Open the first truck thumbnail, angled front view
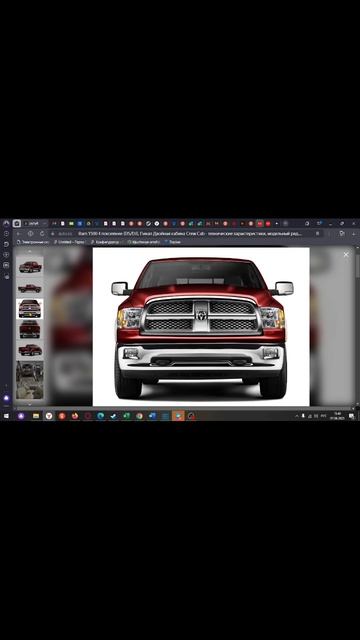The height and width of the screenshot is (640, 360). pyautogui.click(x=30, y=267)
